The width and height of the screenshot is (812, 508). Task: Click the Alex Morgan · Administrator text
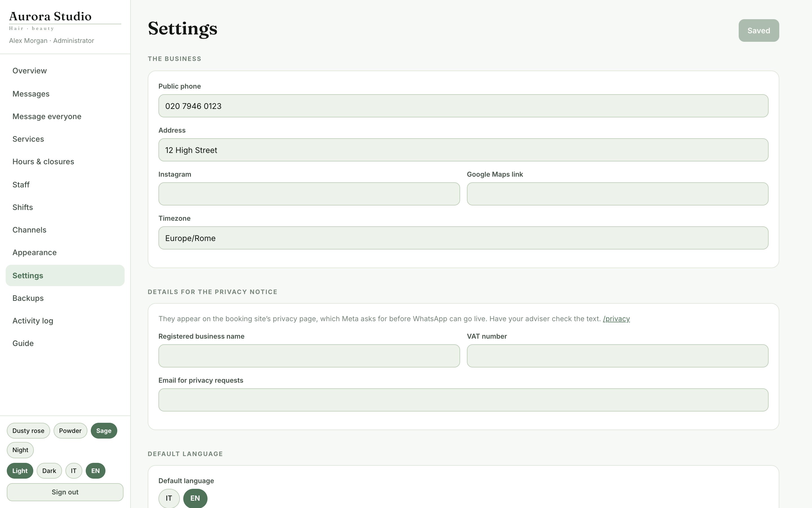click(x=51, y=41)
